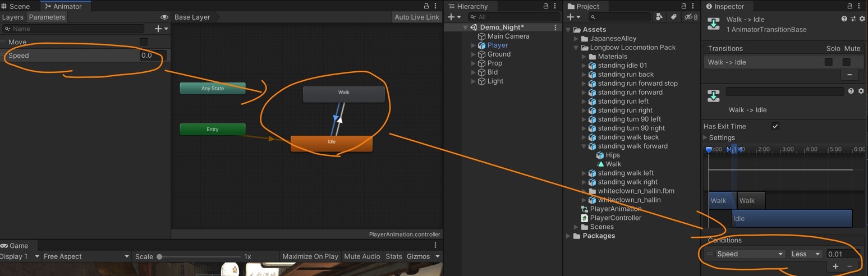Screen dimensions: 868x276
Task: Click the Speed parameter value field
Action: 153,56
